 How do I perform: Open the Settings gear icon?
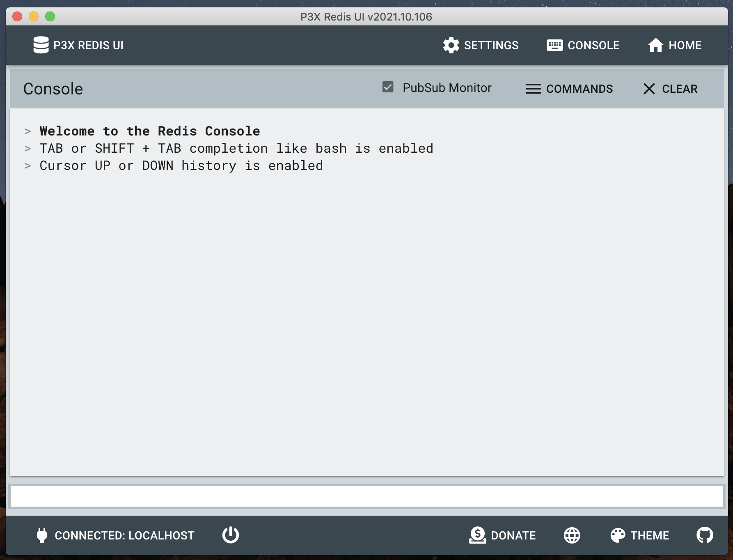pyautogui.click(x=450, y=45)
